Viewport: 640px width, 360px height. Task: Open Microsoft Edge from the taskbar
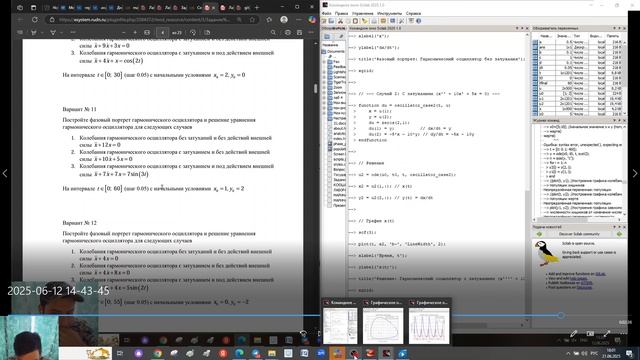(239, 353)
